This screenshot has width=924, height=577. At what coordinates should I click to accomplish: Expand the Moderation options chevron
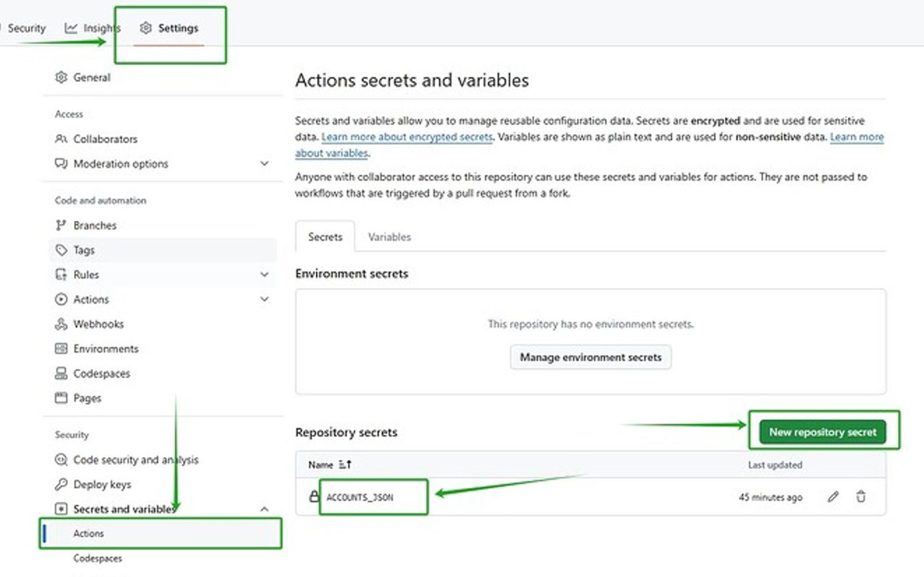click(264, 164)
